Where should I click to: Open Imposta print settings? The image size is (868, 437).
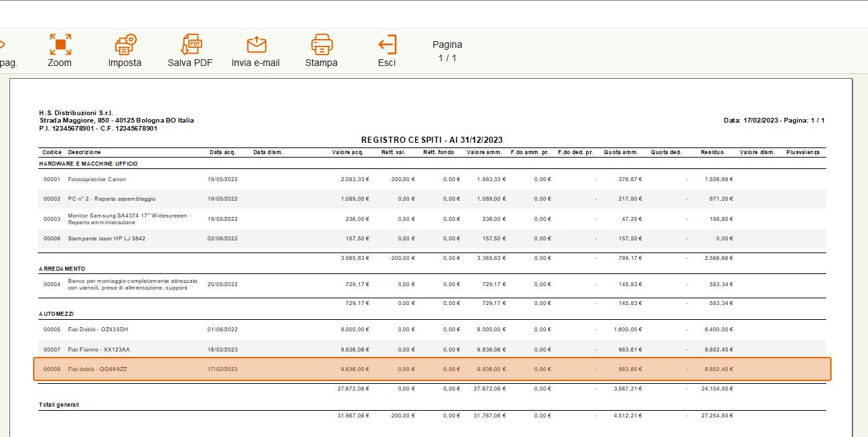(x=125, y=51)
